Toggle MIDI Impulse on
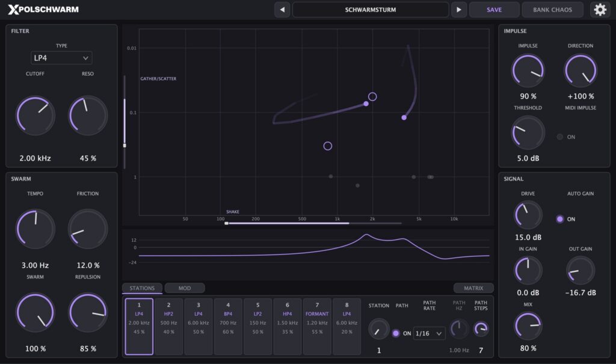Viewport: 616px width, 364px height. coord(560,137)
